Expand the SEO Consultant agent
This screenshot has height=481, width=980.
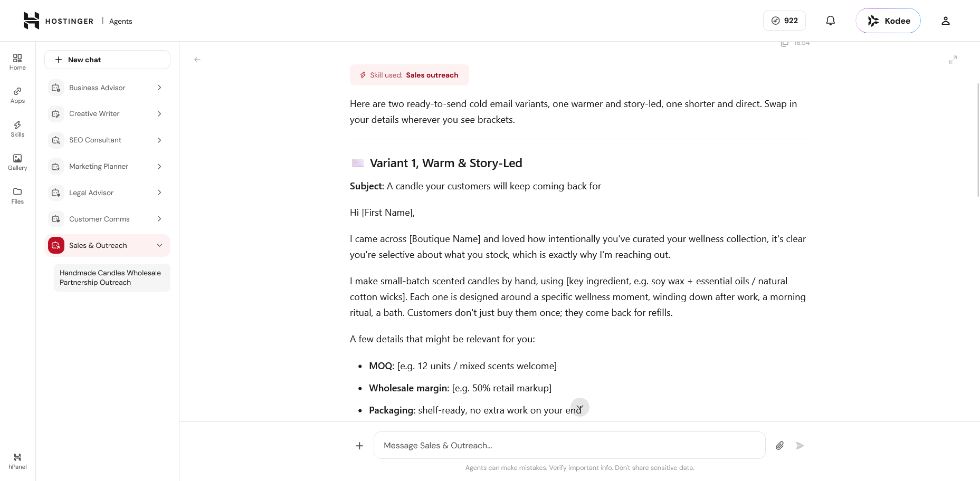[159, 140]
